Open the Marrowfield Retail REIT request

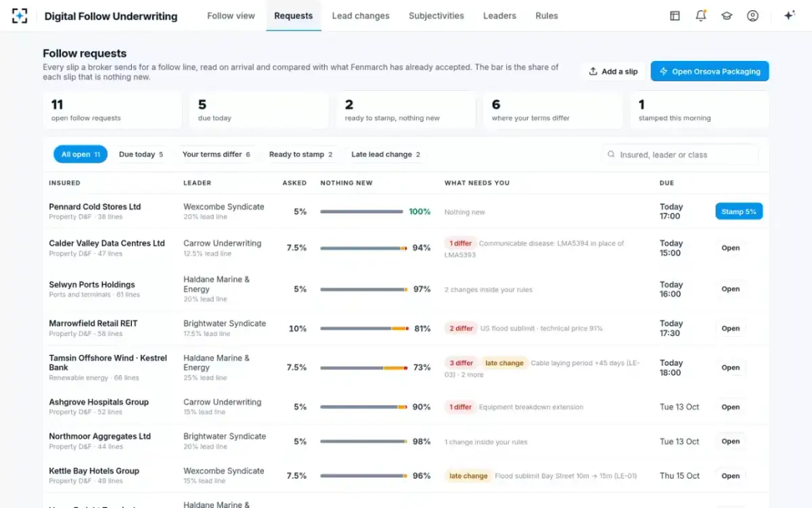point(730,329)
